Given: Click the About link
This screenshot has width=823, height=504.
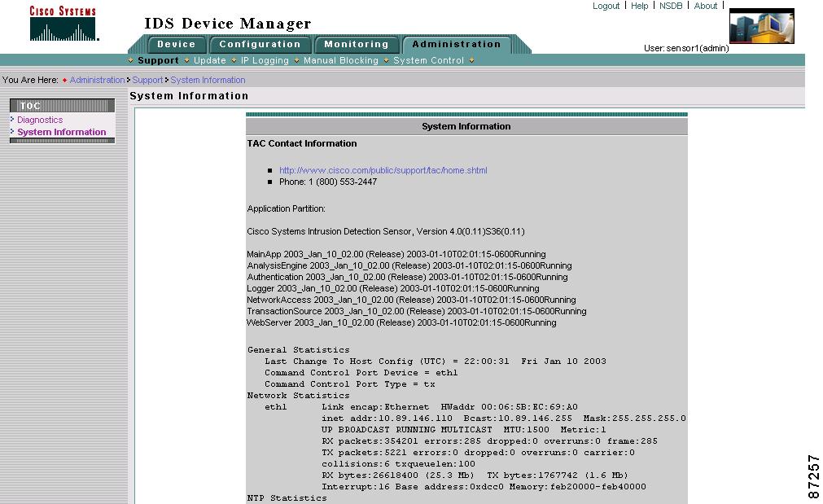Looking at the screenshot, I should 706,6.
